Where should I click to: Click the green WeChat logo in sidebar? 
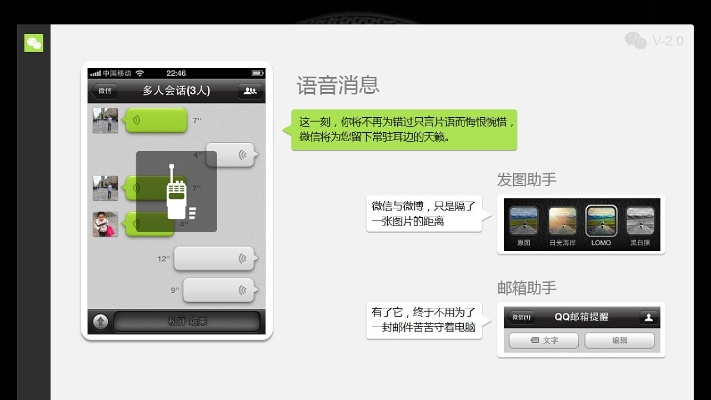tap(34, 43)
